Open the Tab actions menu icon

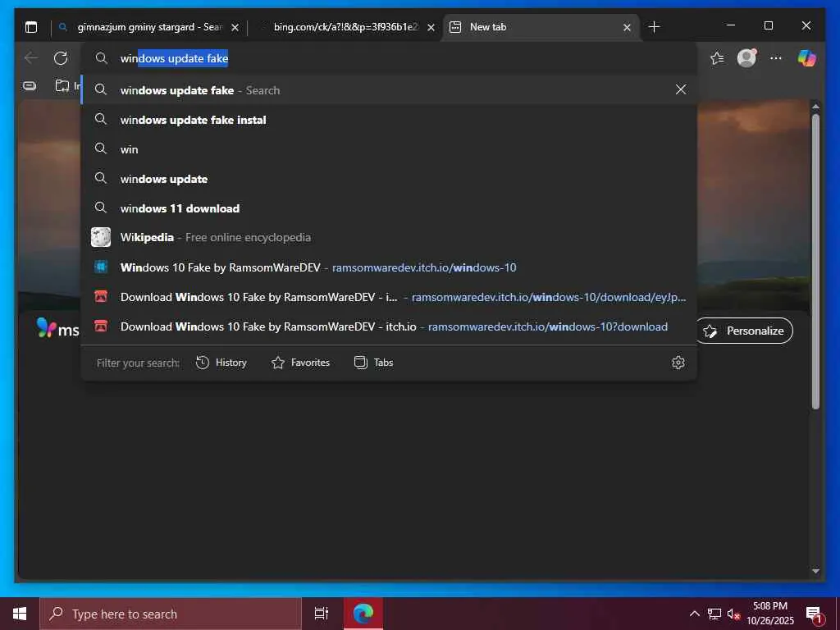(x=31, y=27)
